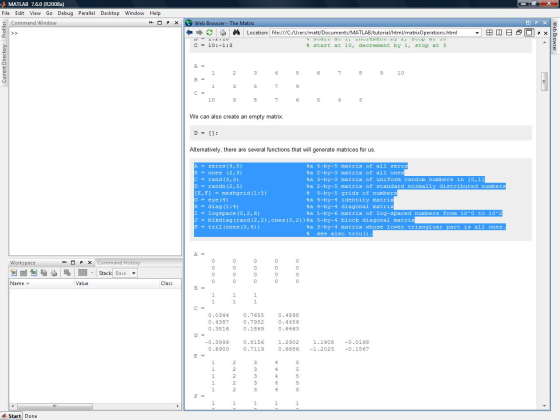The image size is (560, 420).
Task: Switch to the Command History tab
Action: point(119,262)
